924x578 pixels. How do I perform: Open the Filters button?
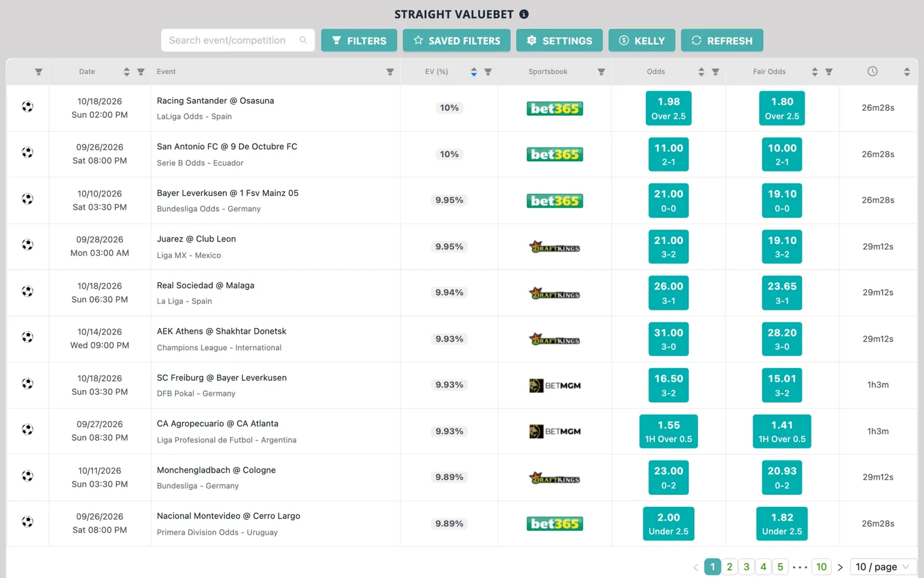[x=359, y=40]
